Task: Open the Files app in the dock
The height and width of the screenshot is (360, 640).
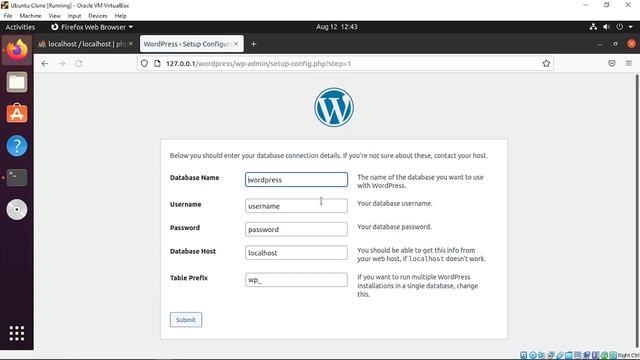Action: coord(17,82)
